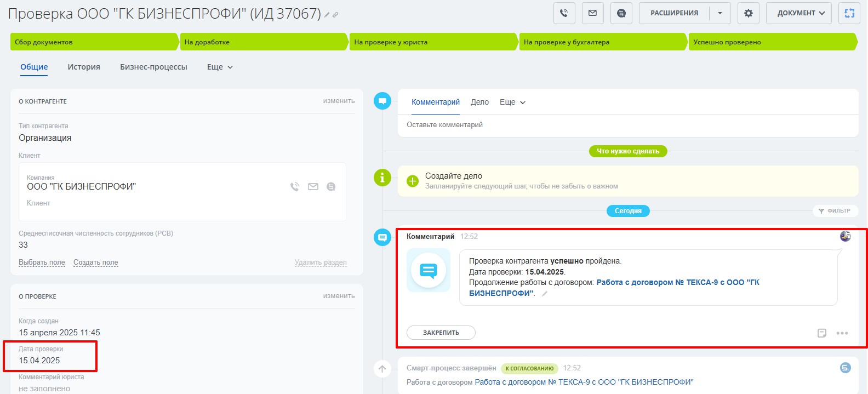Edit title using the pencil icon
868x394 pixels.
(x=327, y=15)
